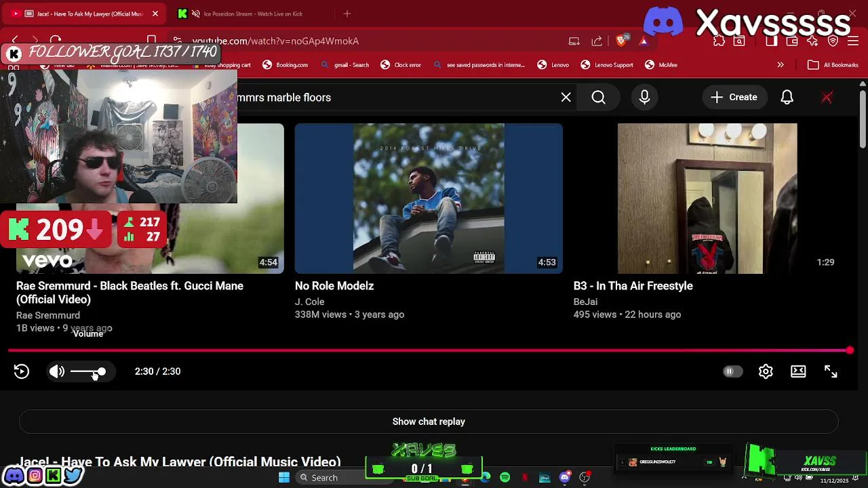Open the Booking.com bookmark
The height and width of the screenshot is (488, 868).
(x=285, y=65)
